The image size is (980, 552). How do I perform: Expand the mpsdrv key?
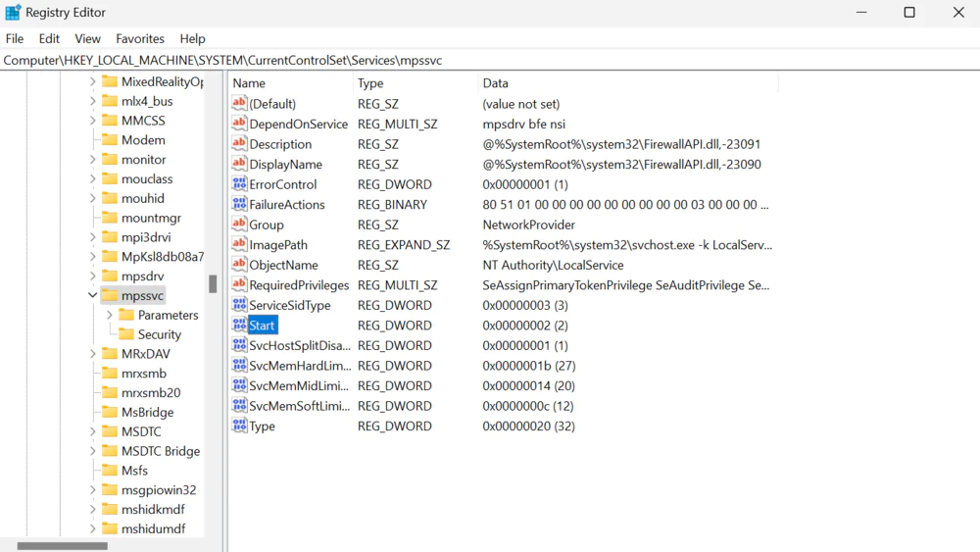(92, 276)
